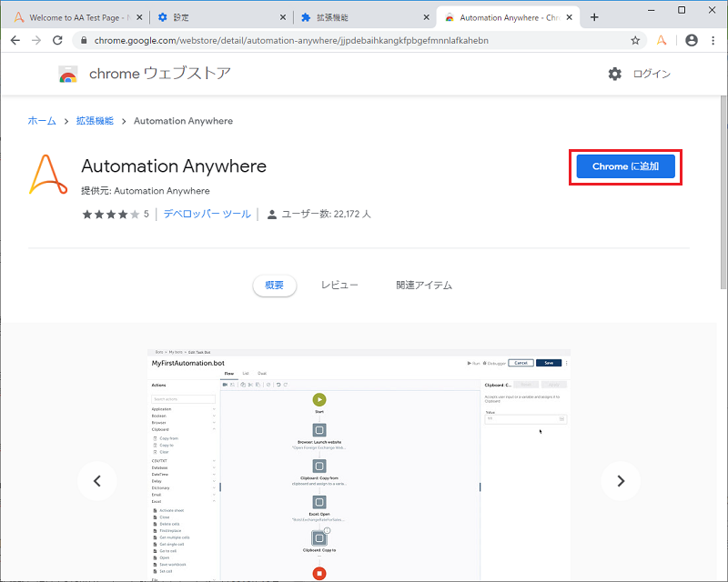Click the star rating next to 5
This screenshot has width=728, height=582.
point(110,214)
